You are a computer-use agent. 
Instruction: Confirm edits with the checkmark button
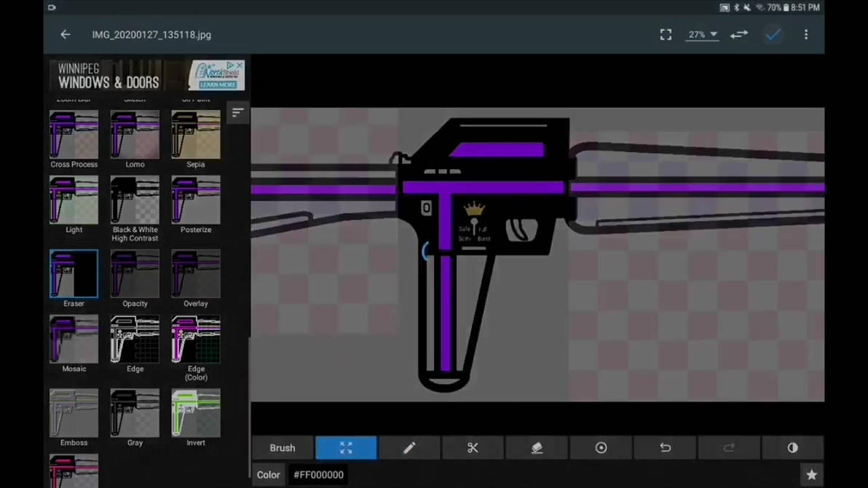point(773,34)
